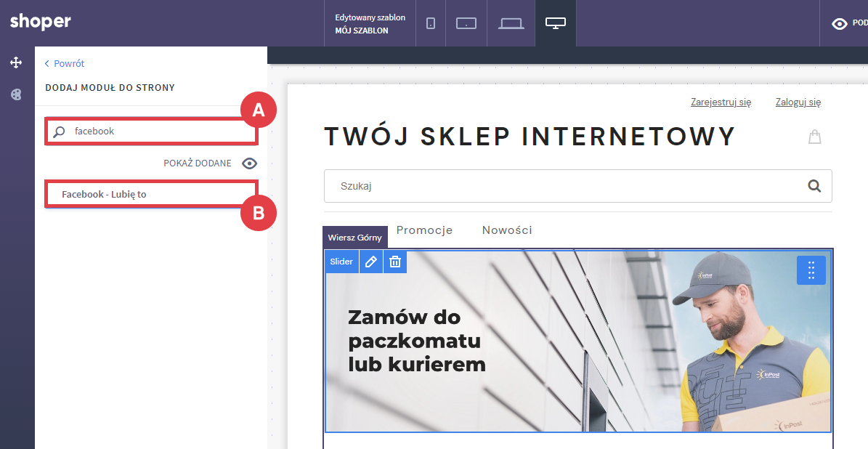Select the desktop monitor preview icon
868x449 pixels.
tap(556, 23)
